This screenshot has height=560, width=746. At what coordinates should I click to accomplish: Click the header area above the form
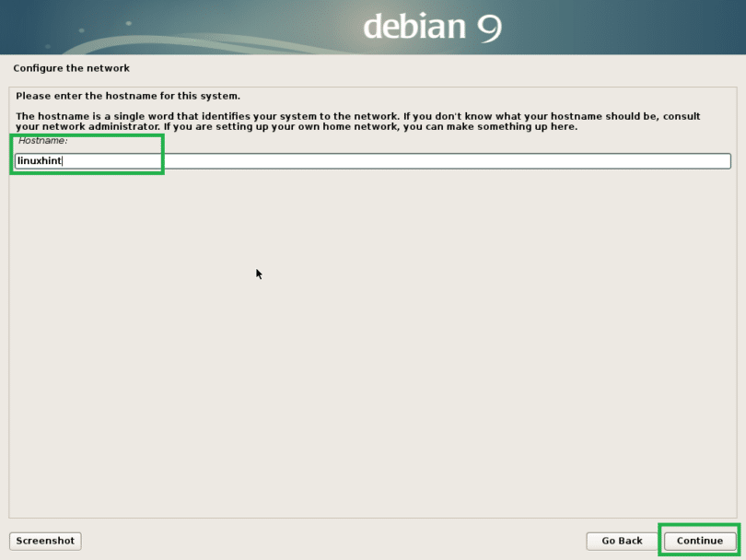[368, 27]
